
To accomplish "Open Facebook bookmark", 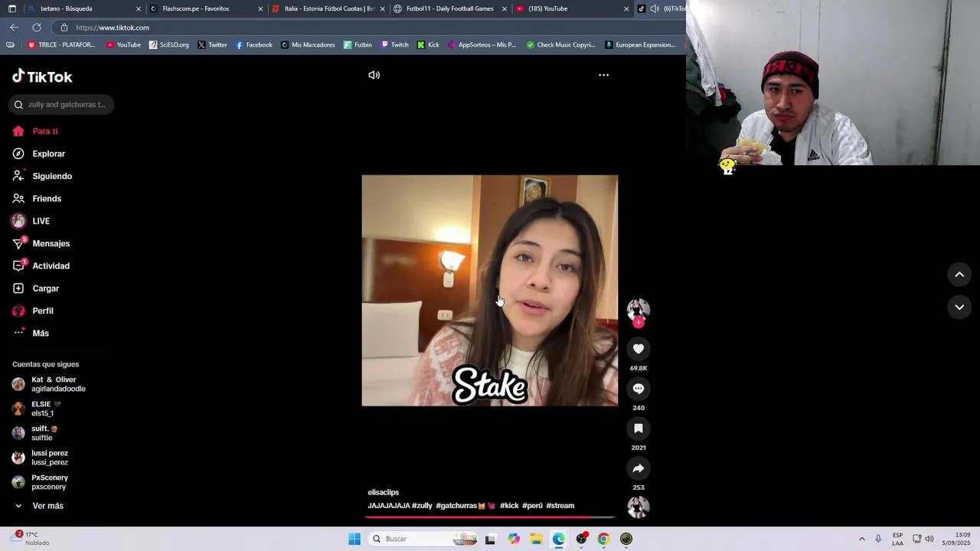I will pyautogui.click(x=254, y=45).
